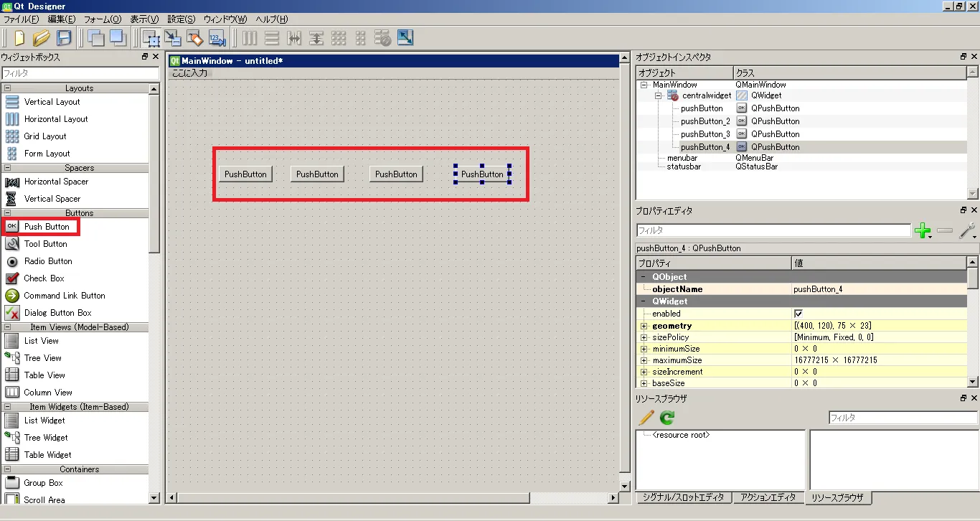
Task: Switch to Edit Signals/Slots mode icon
Action: 173,38
